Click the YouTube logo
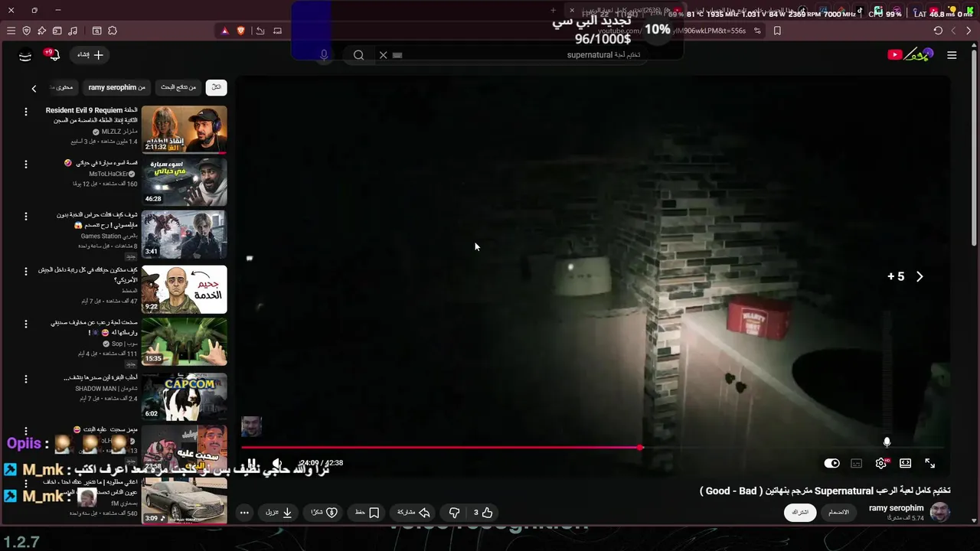 pyautogui.click(x=910, y=54)
